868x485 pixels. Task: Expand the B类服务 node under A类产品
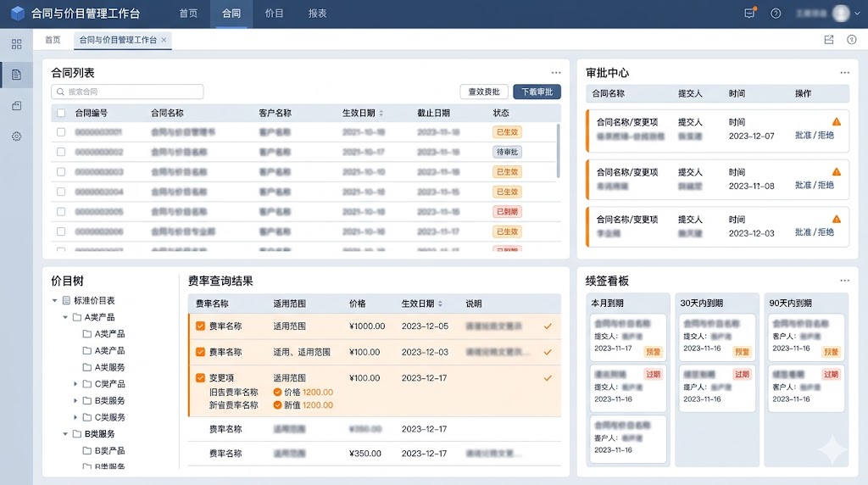coord(76,400)
